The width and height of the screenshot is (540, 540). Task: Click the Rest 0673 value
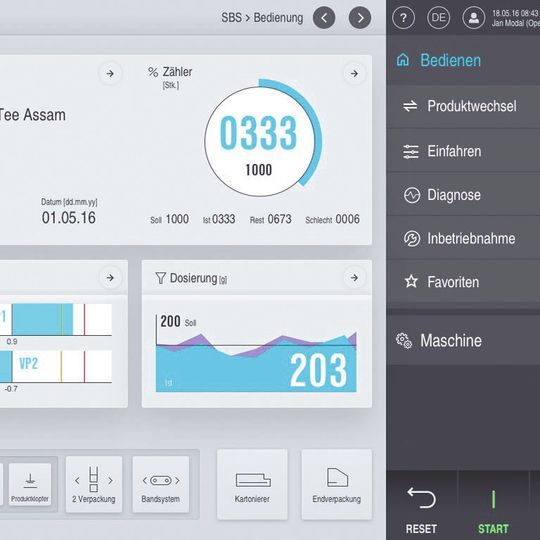coord(271,219)
